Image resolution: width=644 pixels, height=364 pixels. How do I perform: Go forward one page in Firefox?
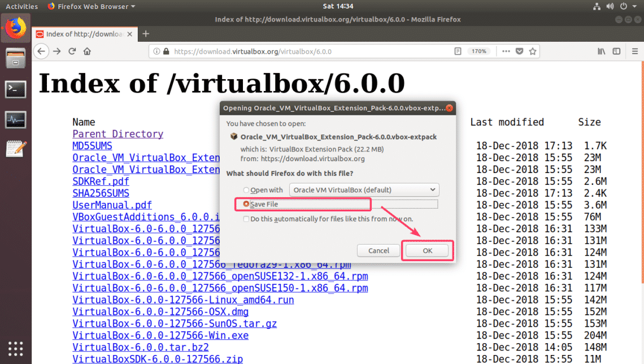[57, 51]
